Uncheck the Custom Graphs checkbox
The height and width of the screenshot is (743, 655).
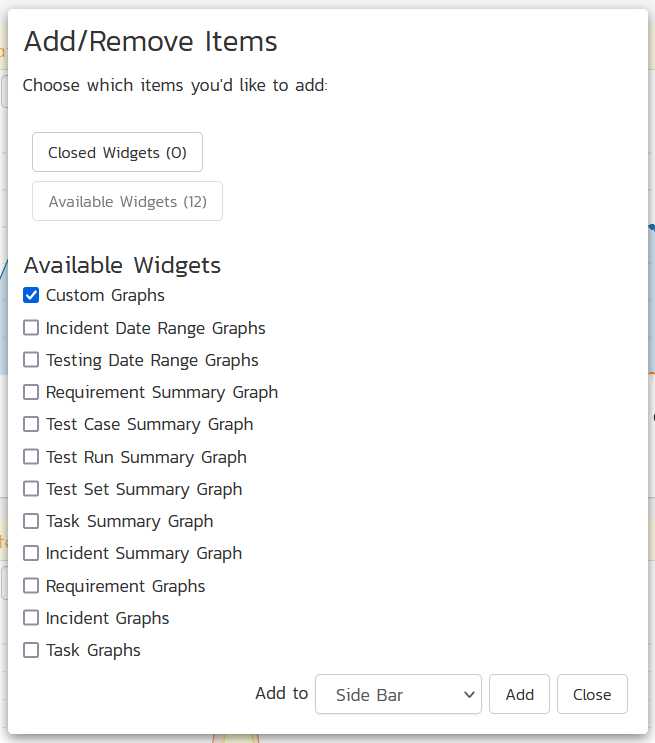[x=31, y=295]
